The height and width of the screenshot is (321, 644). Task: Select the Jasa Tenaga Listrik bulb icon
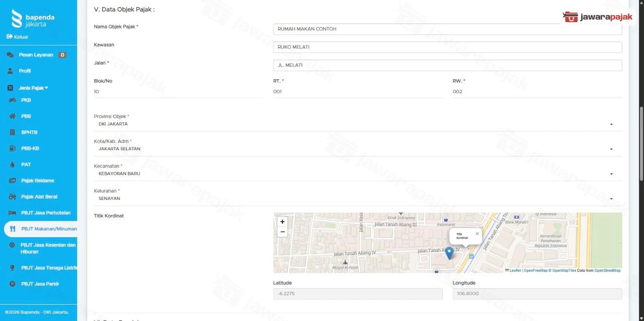[12, 268]
